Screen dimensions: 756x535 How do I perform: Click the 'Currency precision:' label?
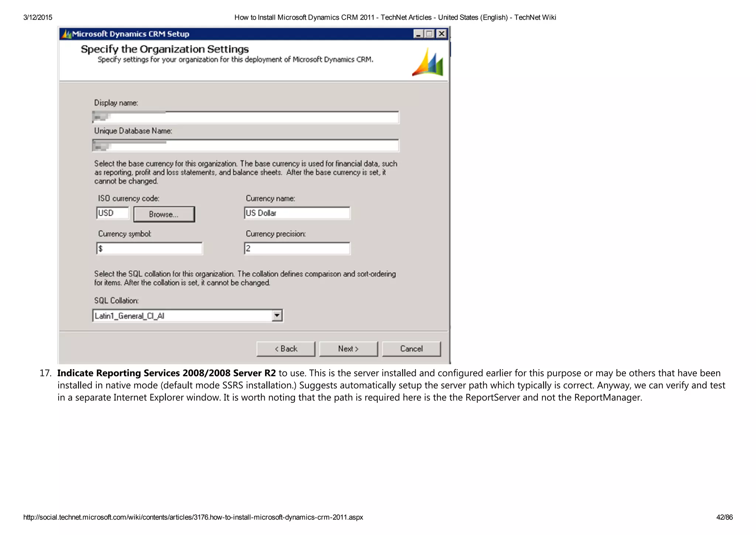pyautogui.click(x=276, y=234)
